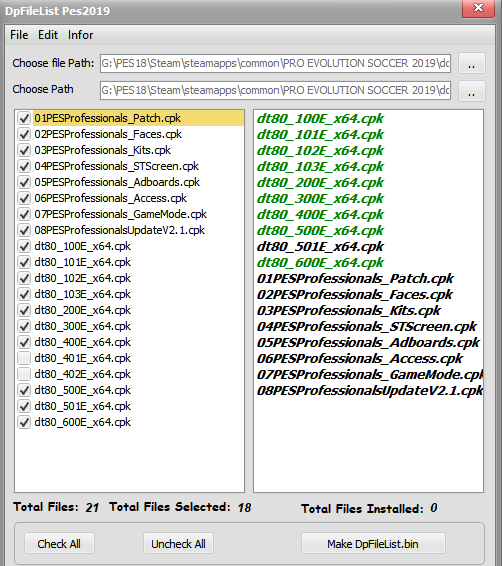The width and height of the screenshot is (502, 566).
Task: Select 02PESProfessionals_Faces.cpk in right list
Action: point(355,295)
